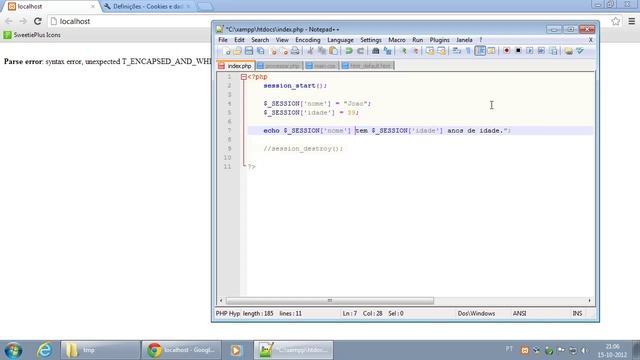Switch to the html_default.html document tab
Viewport: 640px width, 360px height.
[x=367, y=66]
